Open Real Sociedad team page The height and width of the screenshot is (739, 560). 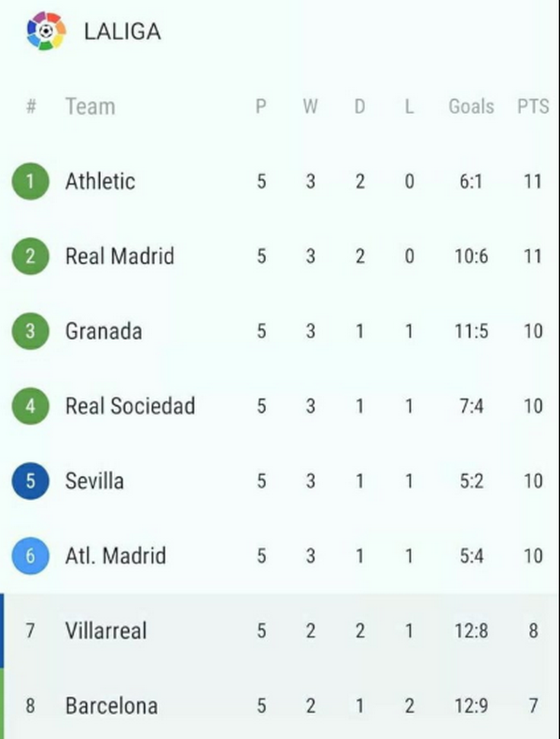point(130,406)
